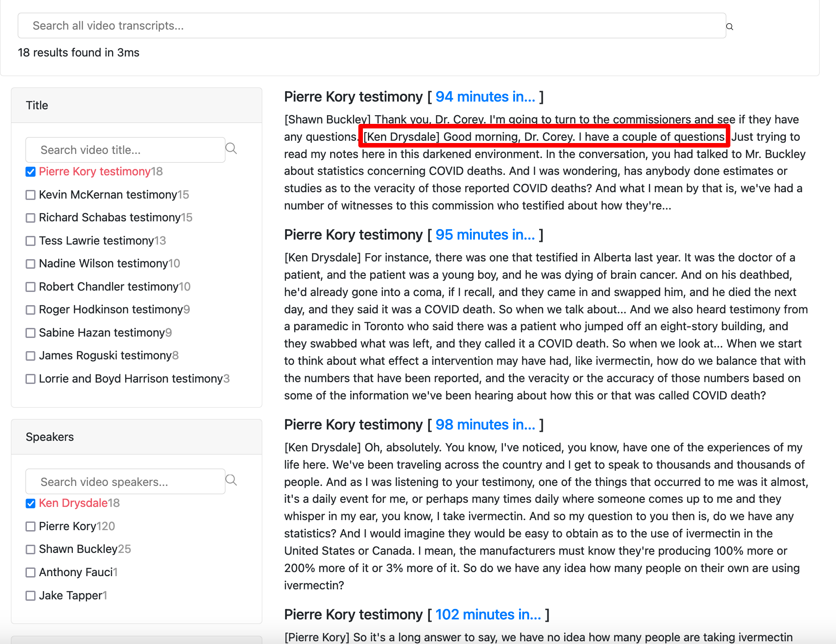
Task: Click the transcript line starting '[Pierre Kory] So it's a long answer'
Action: (x=538, y=637)
